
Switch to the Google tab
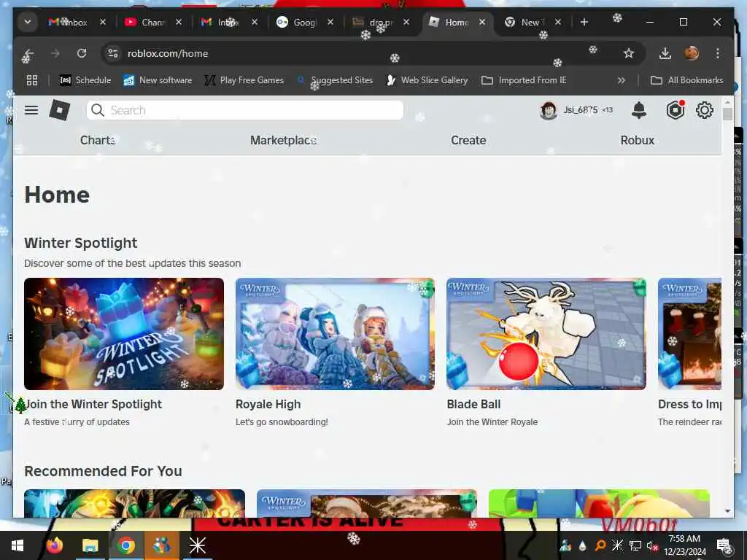click(x=304, y=23)
